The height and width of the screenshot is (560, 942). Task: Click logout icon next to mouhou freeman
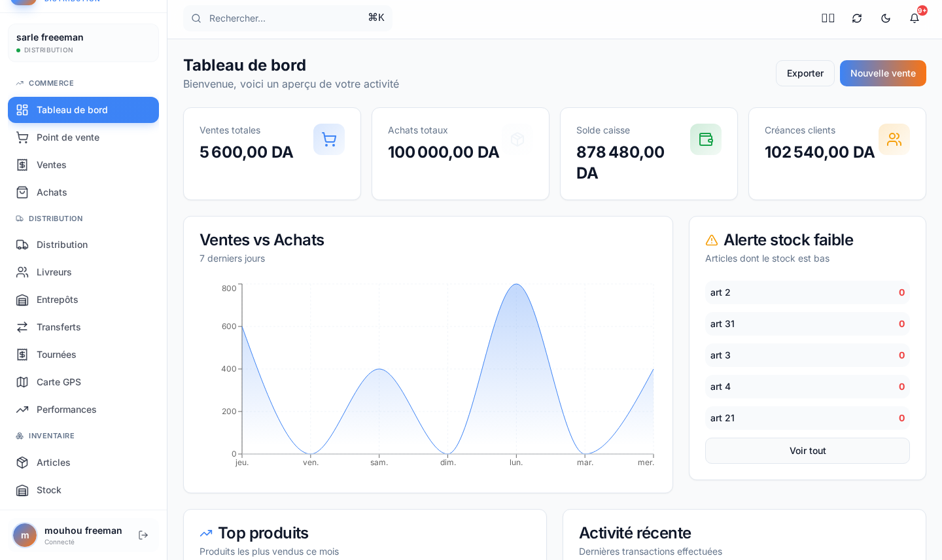click(x=143, y=535)
